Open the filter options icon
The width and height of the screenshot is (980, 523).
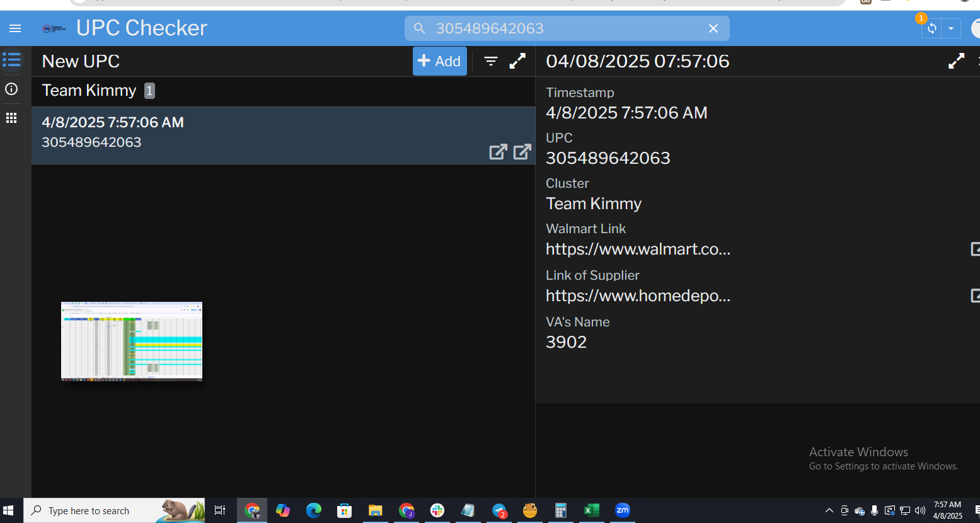pyautogui.click(x=491, y=61)
